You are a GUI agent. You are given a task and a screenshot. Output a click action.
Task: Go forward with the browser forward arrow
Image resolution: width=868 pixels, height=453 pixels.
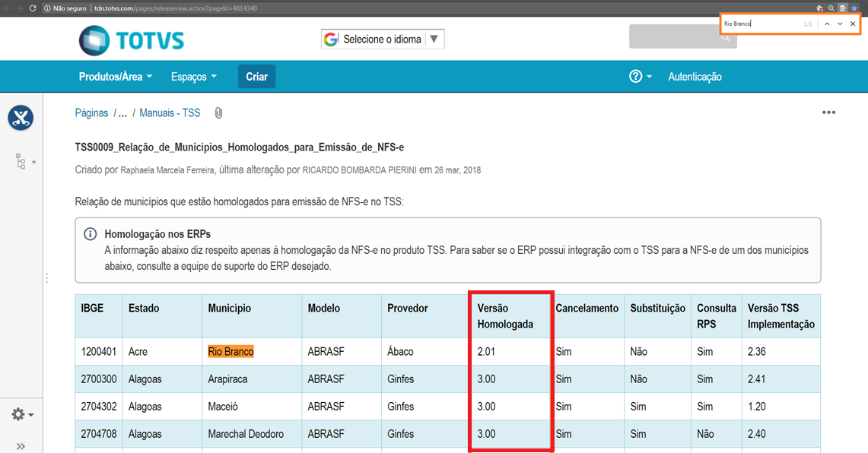pyautogui.click(x=19, y=8)
